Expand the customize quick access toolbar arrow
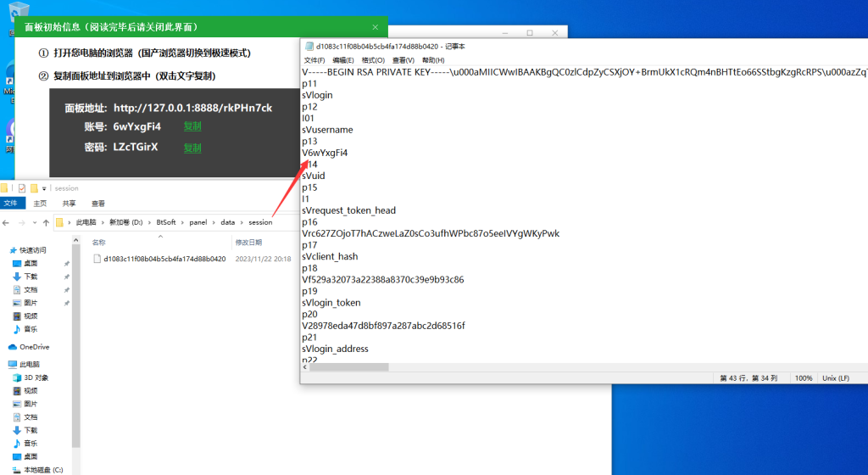Screen dimensions: 868x475 [x=43, y=187]
